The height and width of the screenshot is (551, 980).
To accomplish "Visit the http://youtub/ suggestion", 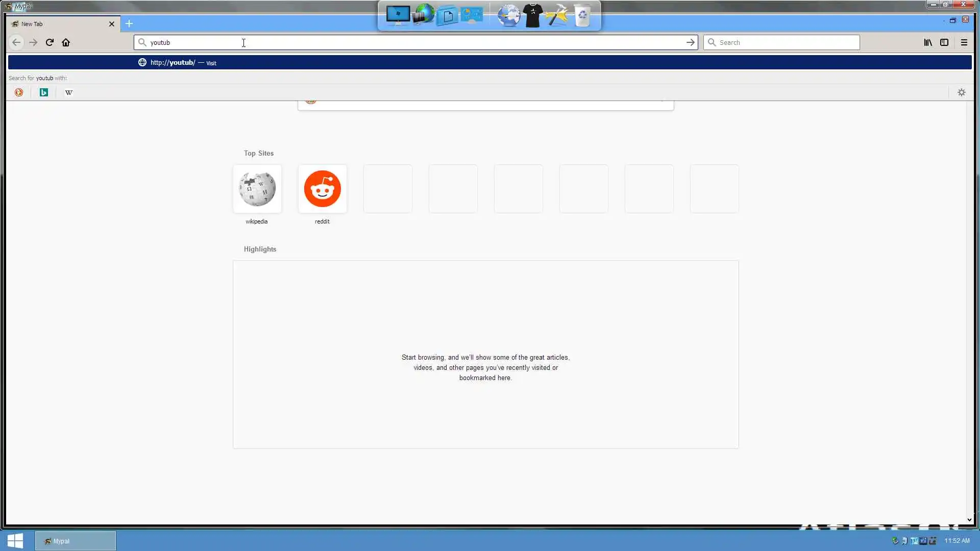I will click(x=174, y=62).
